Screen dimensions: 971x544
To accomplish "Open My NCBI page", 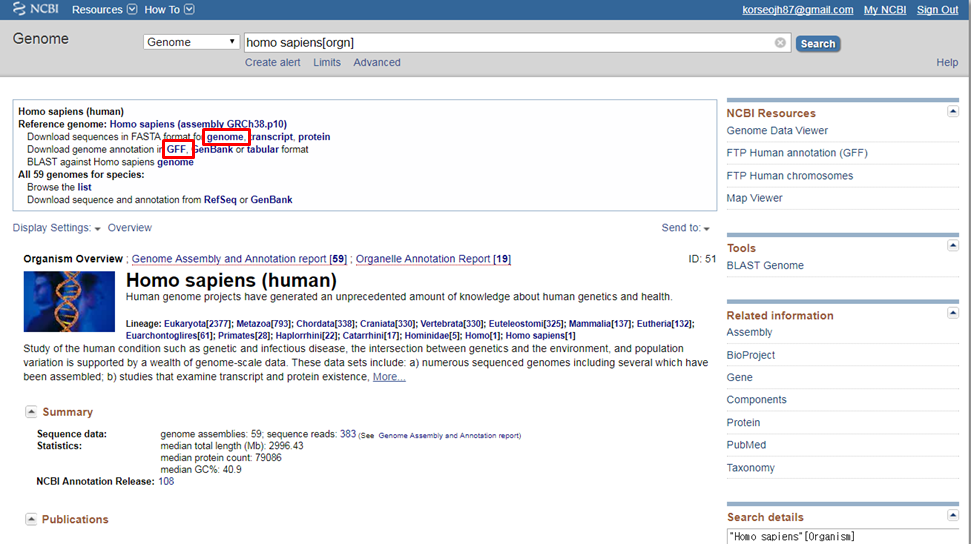I will pos(884,10).
